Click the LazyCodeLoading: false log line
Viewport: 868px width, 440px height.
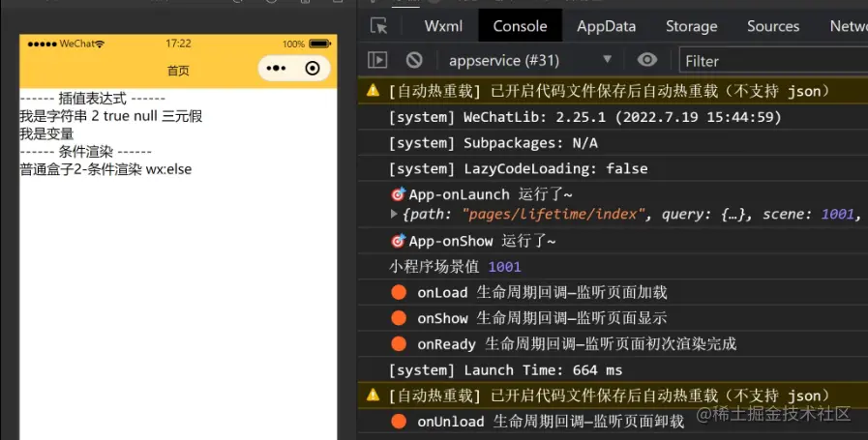click(518, 169)
